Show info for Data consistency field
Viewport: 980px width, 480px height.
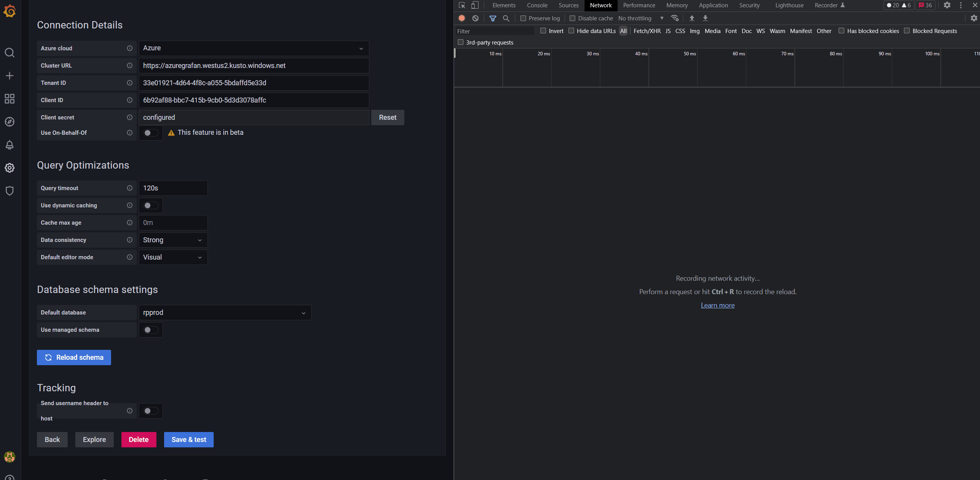[130, 240]
